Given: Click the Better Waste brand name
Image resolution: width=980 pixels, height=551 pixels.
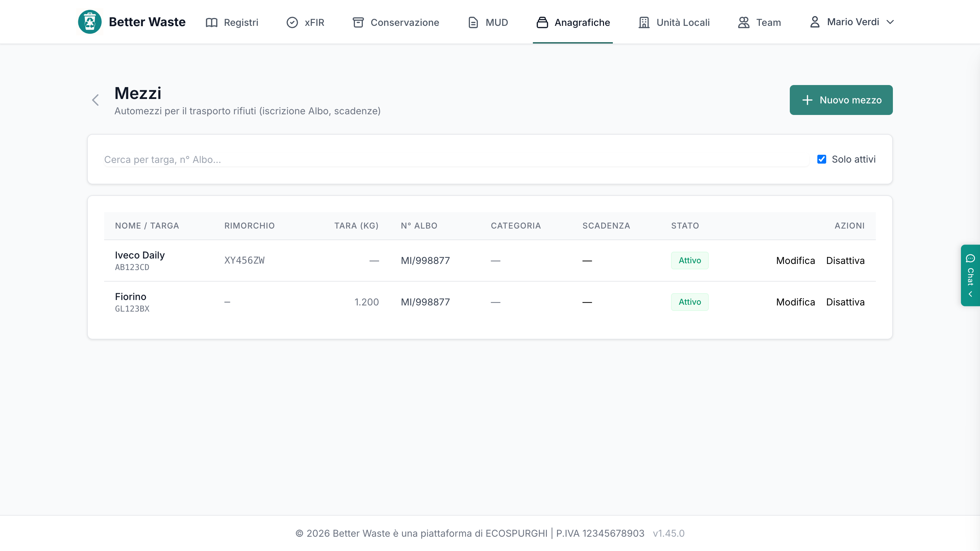Looking at the screenshot, I should tap(147, 22).
